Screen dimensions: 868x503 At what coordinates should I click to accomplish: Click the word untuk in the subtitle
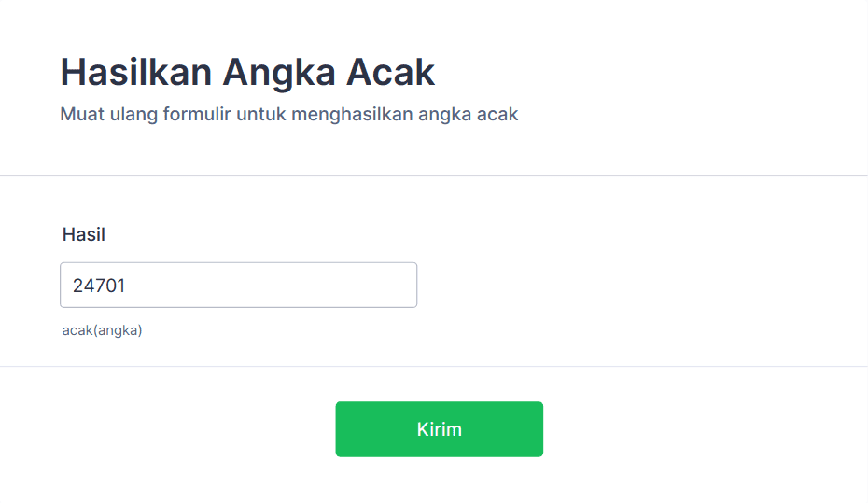[261, 114]
